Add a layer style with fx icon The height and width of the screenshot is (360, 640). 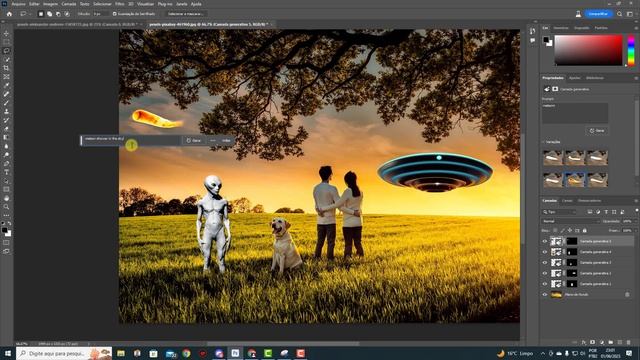click(584, 342)
